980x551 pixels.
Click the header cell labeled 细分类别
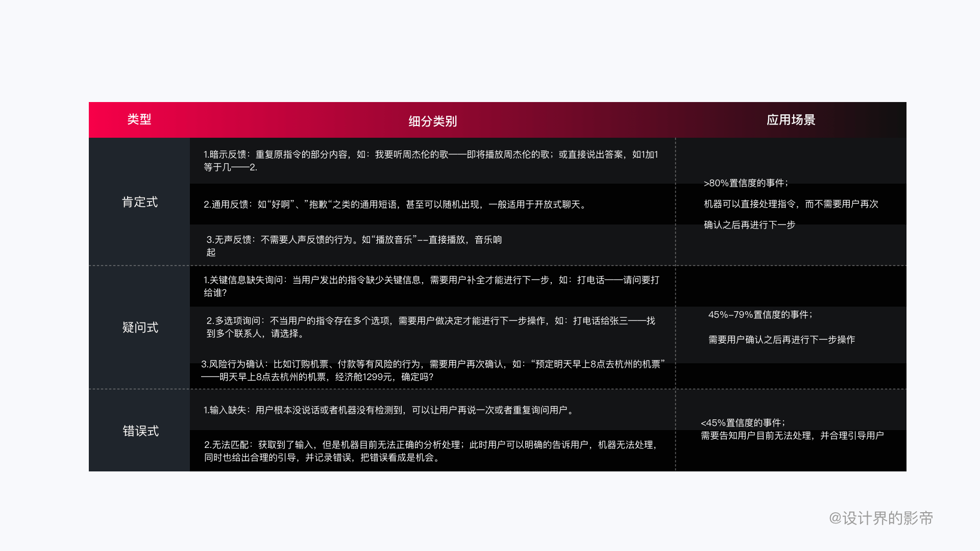[x=432, y=121]
